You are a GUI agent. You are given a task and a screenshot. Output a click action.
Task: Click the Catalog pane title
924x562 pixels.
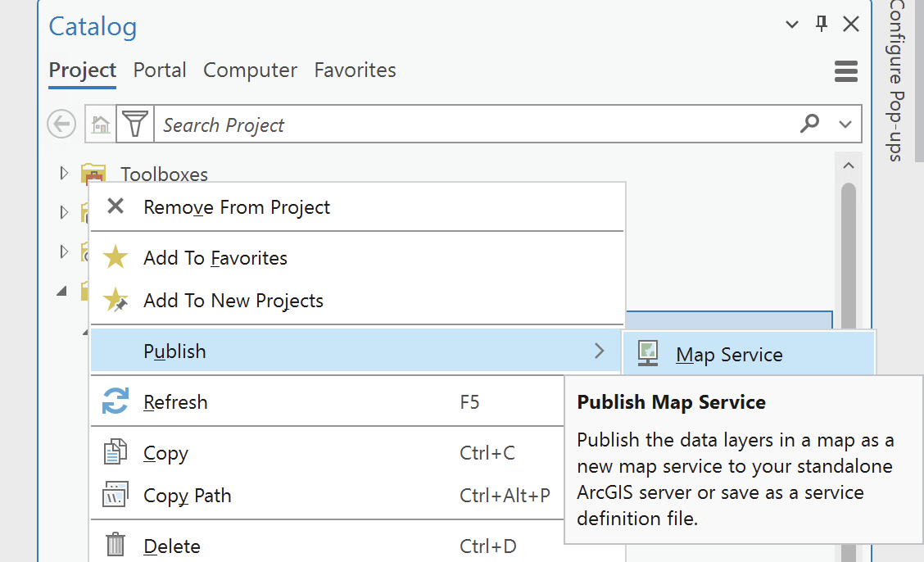click(93, 26)
